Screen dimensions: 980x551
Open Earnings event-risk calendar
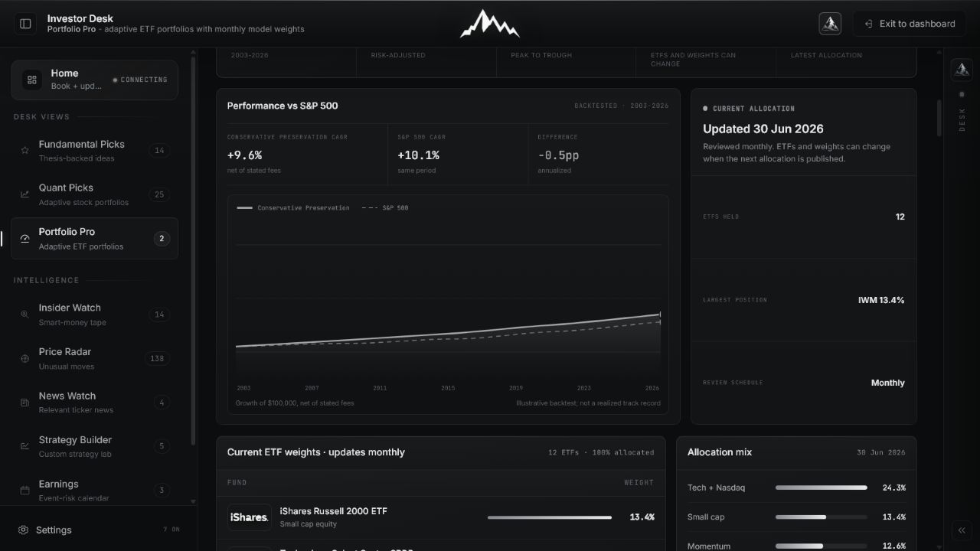[94, 490]
